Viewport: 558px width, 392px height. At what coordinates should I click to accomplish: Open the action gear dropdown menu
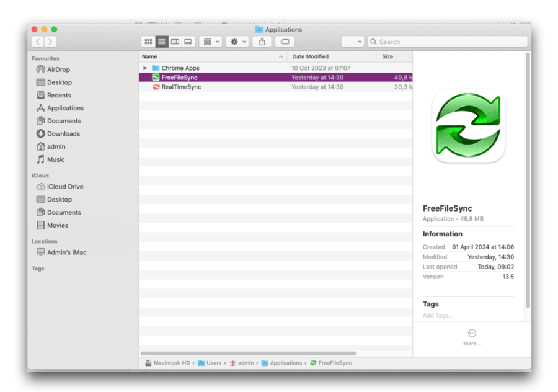click(x=236, y=42)
